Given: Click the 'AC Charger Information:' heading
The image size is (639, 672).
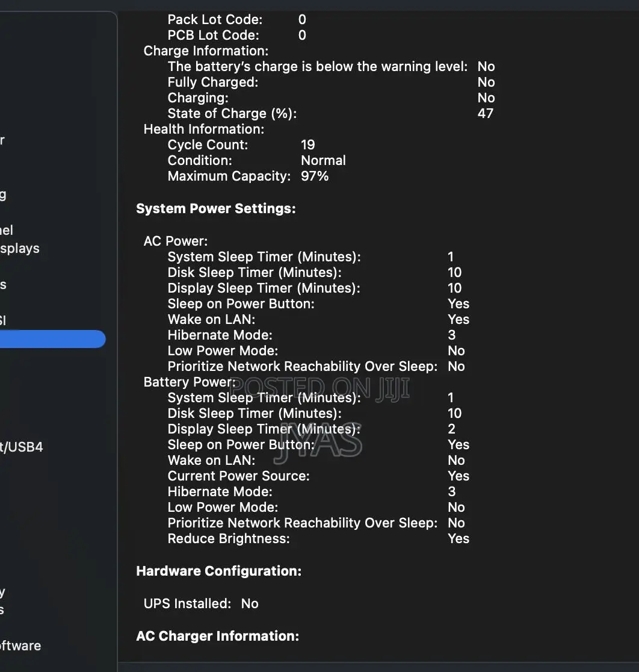Looking at the screenshot, I should (217, 636).
